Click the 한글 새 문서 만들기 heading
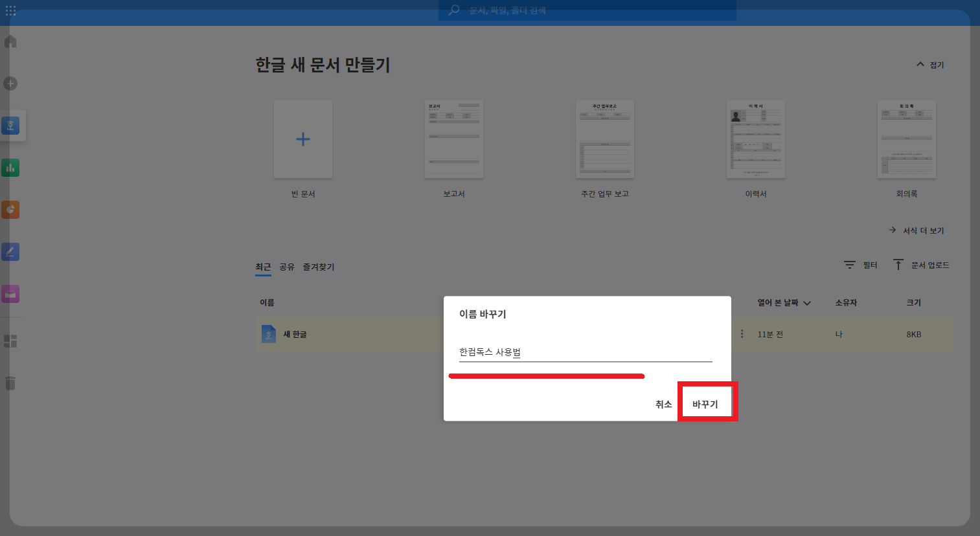The image size is (980, 536). click(x=323, y=65)
